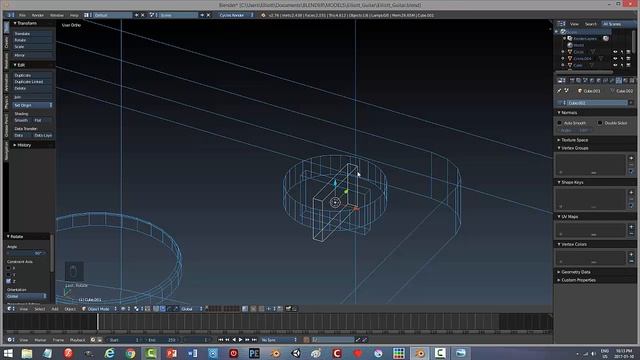
Task: Open the viewport Add menu
Action: coord(55,309)
